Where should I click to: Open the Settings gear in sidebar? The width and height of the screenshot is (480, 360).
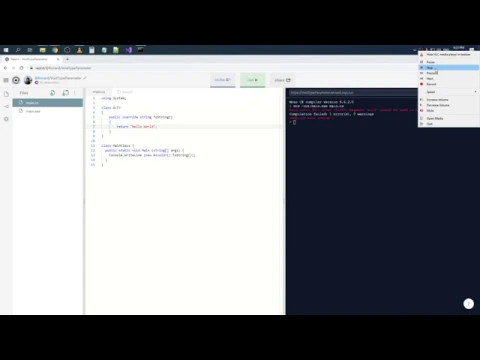tap(6, 119)
